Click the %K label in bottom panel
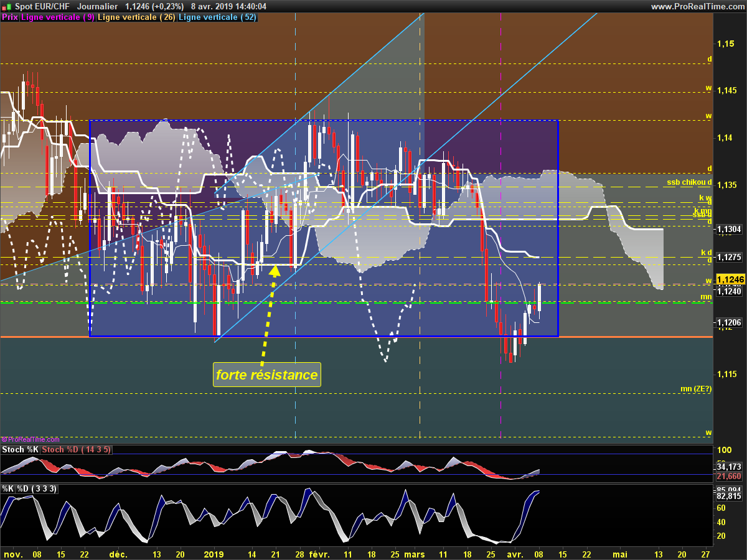This screenshot has height=560, width=747. point(8,489)
